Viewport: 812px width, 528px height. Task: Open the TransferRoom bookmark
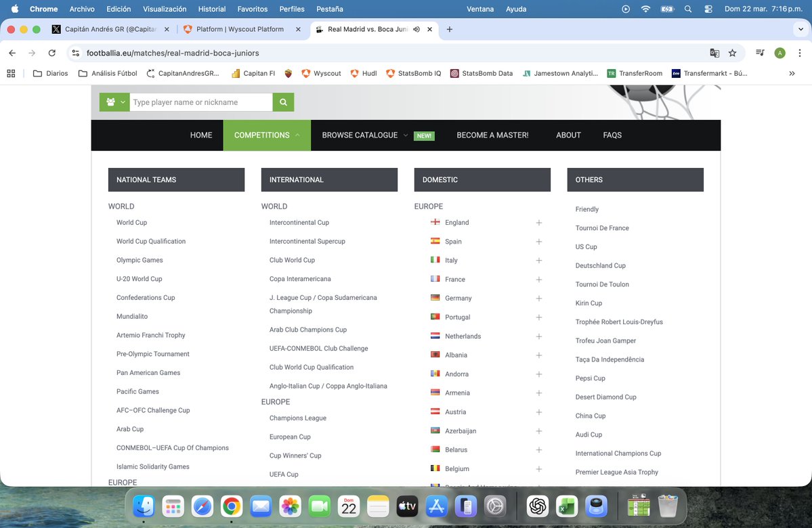(x=635, y=74)
